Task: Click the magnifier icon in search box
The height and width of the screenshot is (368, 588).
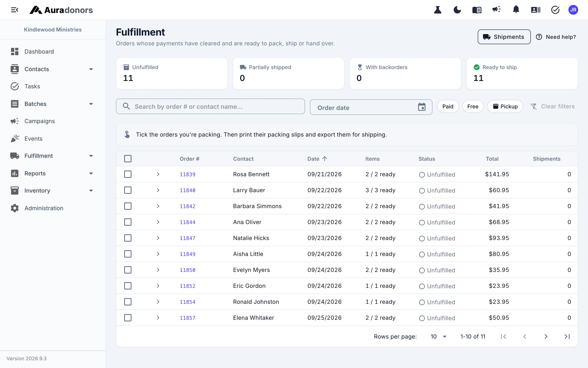Action: coord(126,106)
